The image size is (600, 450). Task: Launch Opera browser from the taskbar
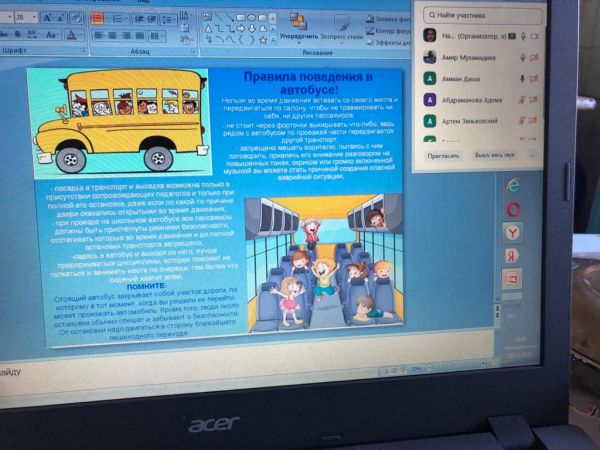pos(512,209)
